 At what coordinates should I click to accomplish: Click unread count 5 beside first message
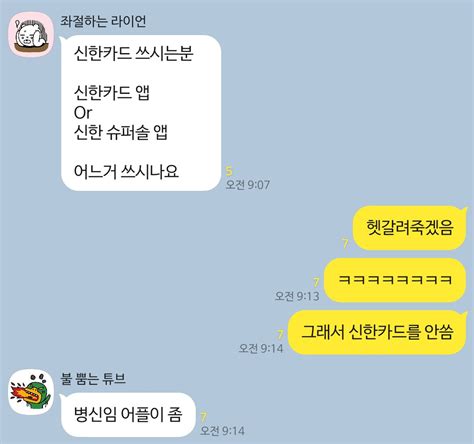pos(229,171)
